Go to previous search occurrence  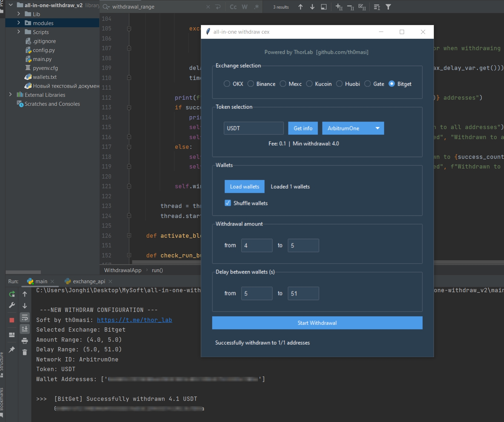301,7
